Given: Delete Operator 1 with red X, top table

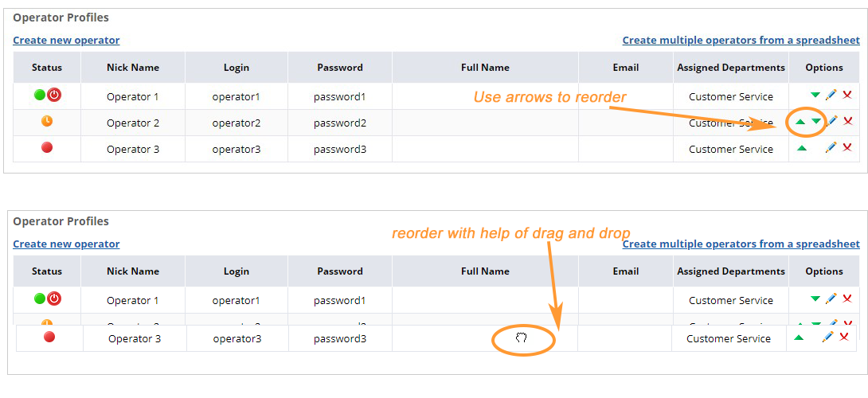Looking at the screenshot, I should point(847,95).
